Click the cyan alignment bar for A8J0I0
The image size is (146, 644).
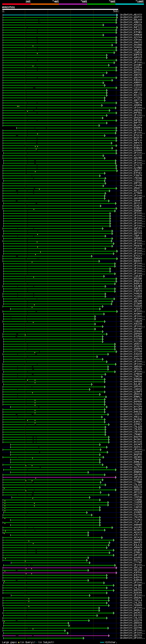click(x=60, y=15)
